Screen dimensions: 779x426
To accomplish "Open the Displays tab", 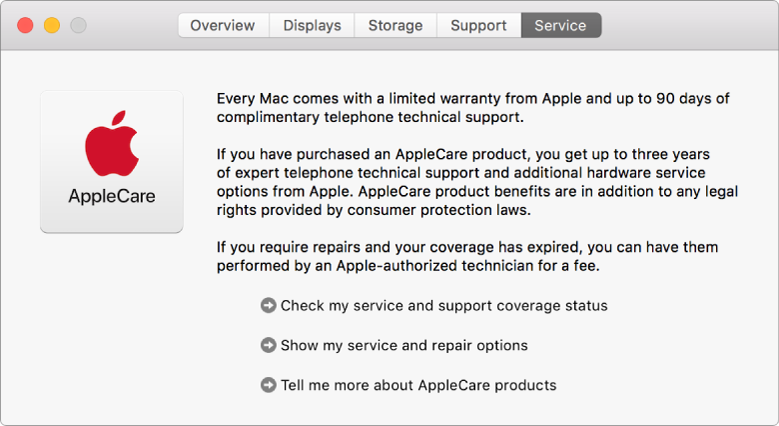I will [x=312, y=25].
